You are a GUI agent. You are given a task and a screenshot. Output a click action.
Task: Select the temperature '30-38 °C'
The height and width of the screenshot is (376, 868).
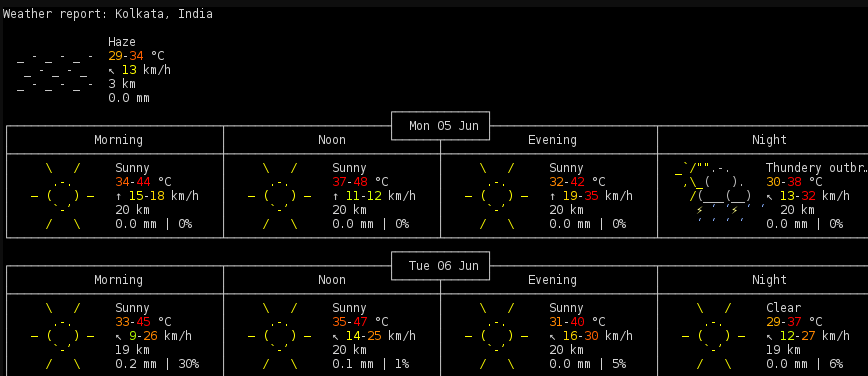794,182
